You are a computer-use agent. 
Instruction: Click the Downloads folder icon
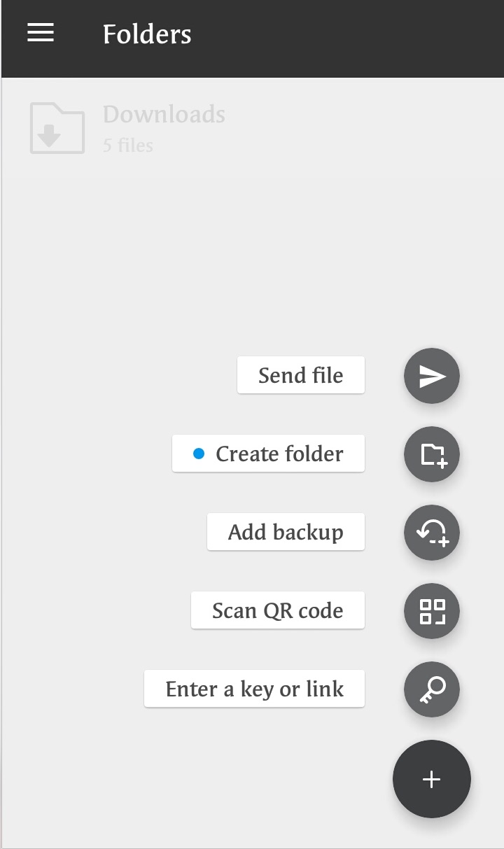click(57, 129)
